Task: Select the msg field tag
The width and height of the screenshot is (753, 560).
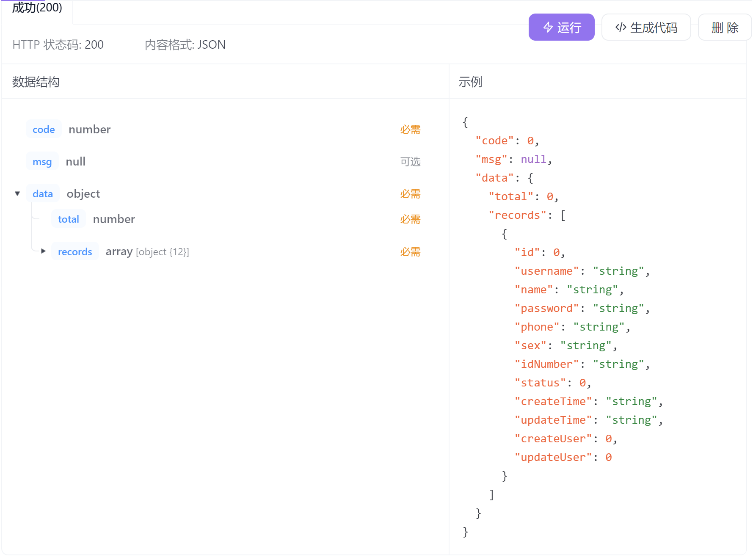Action: pyautogui.click(x=42, y=162)
